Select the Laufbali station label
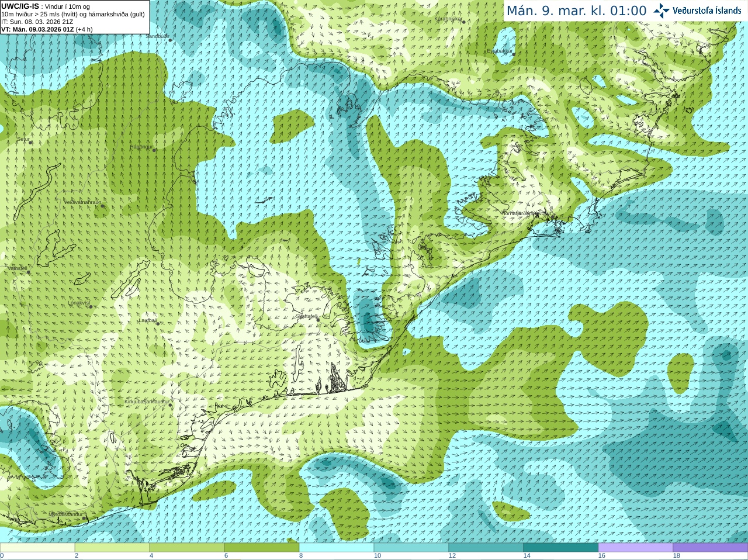748x560 pixels. (x=148, y=320)
